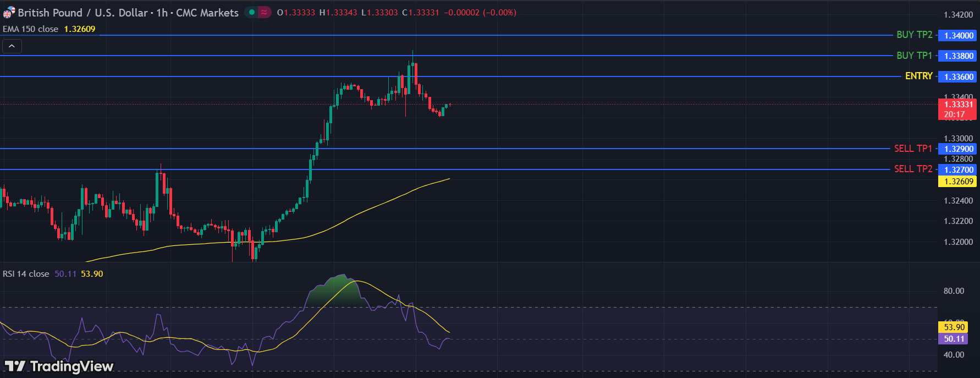
Task: Click the SELL TP1 line label
Action: (x=913, y=149)
